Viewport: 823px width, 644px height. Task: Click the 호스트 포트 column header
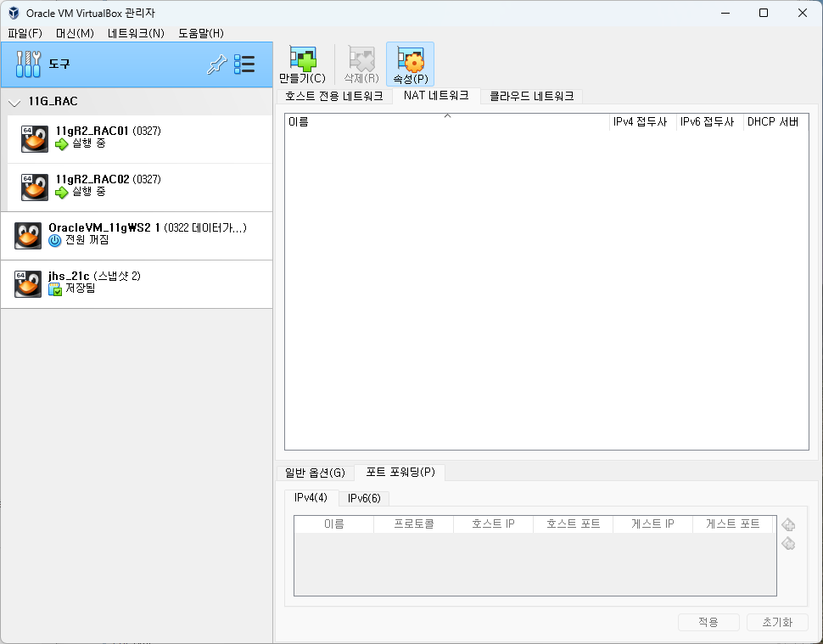click(574, 524)
